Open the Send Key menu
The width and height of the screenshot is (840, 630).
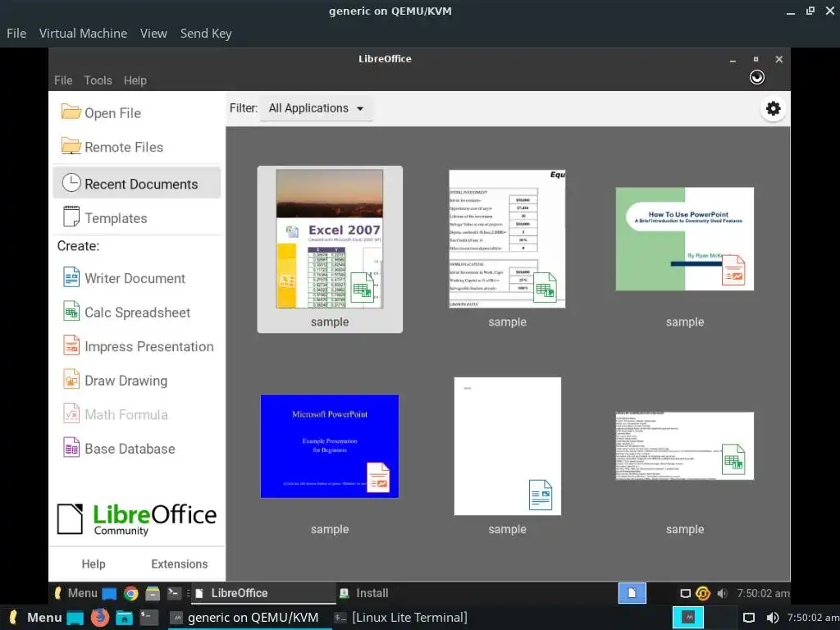pyautogui.click(x=206, y=33)
